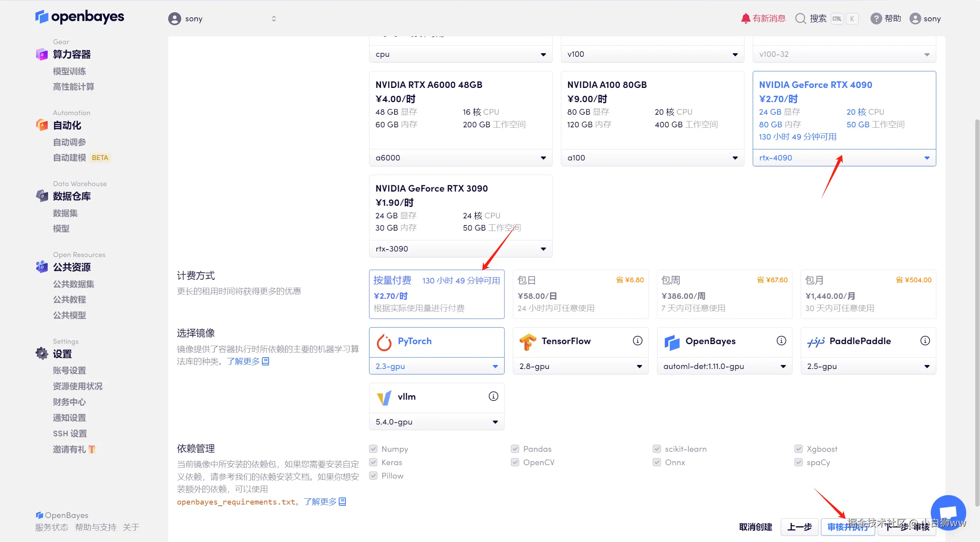Select the 包月 monthly billing card

coord(868,294)
